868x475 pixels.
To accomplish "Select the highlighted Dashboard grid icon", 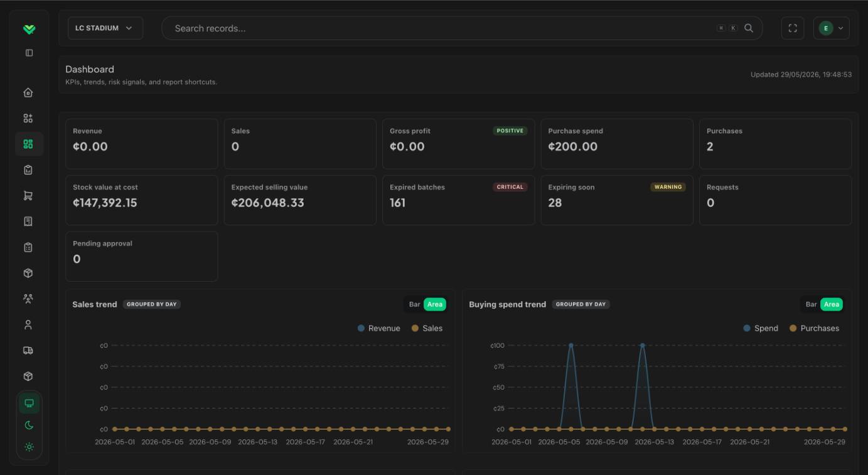I will tap(28, 144).
